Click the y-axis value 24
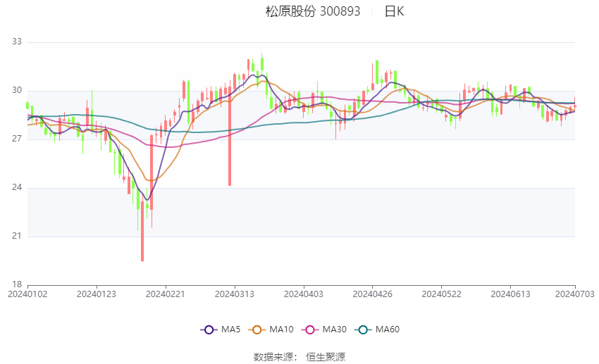 [x=17, y=187]
